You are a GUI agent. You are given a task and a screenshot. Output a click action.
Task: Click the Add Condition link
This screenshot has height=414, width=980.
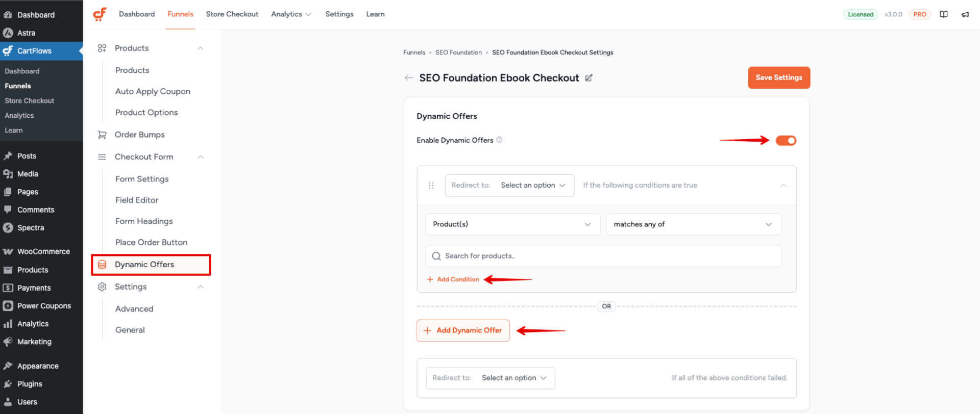[453, 279]
